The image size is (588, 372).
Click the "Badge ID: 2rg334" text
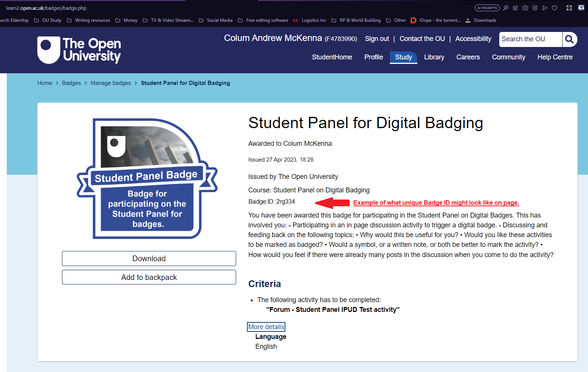(x=272, y=202)
